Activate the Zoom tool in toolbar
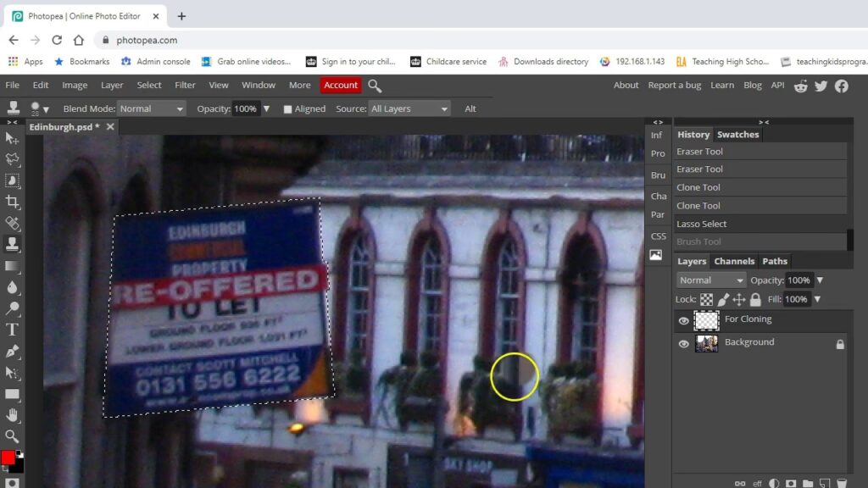The width and height of the screenshot is (868, 488). pos(12,436)
